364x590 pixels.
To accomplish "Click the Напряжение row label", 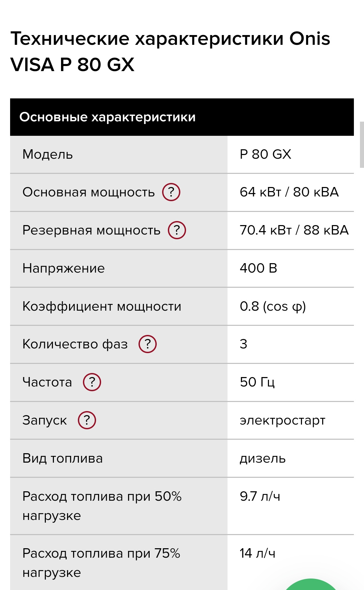I will [64, 268].
